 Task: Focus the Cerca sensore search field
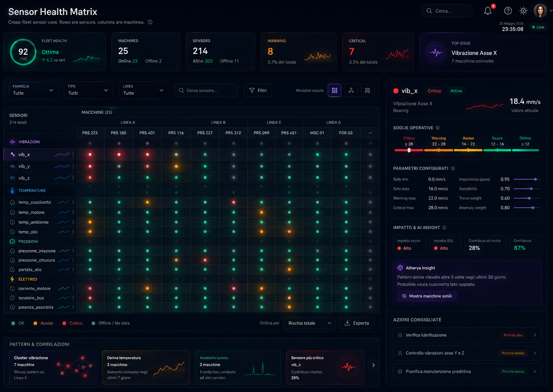[x=206, y=90]
